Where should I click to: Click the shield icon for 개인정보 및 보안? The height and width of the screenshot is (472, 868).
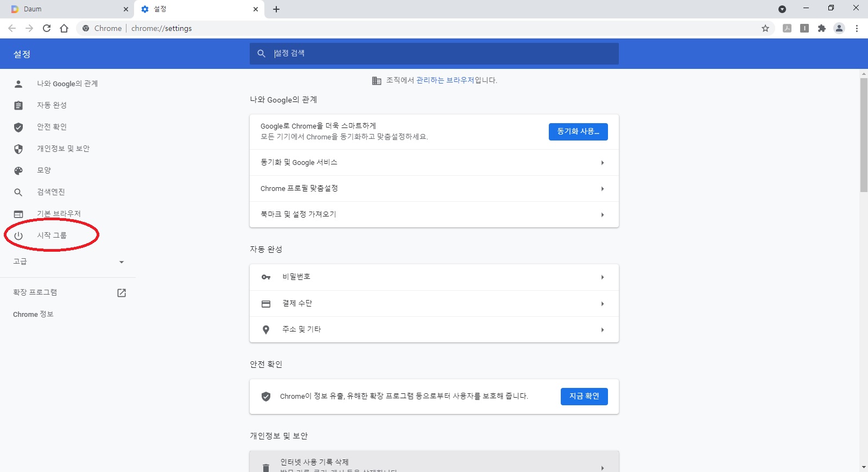pyautogui.click(x=18, y=149)
